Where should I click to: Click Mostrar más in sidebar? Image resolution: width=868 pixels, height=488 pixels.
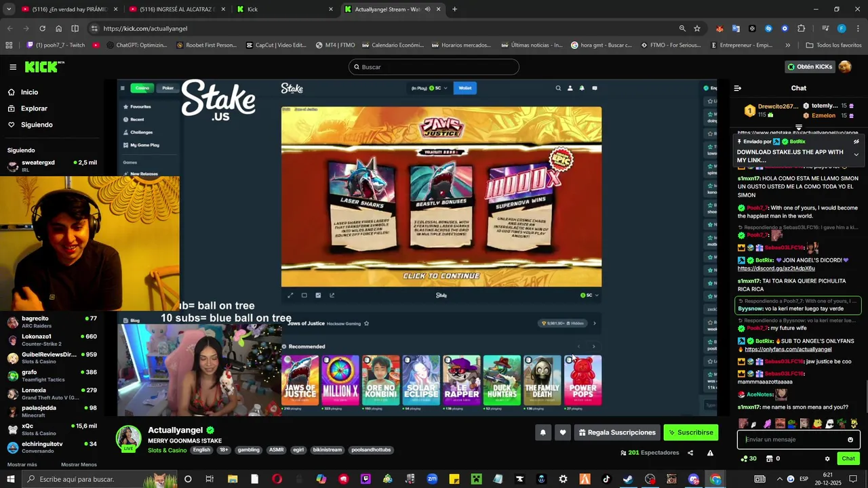point(22,464)
